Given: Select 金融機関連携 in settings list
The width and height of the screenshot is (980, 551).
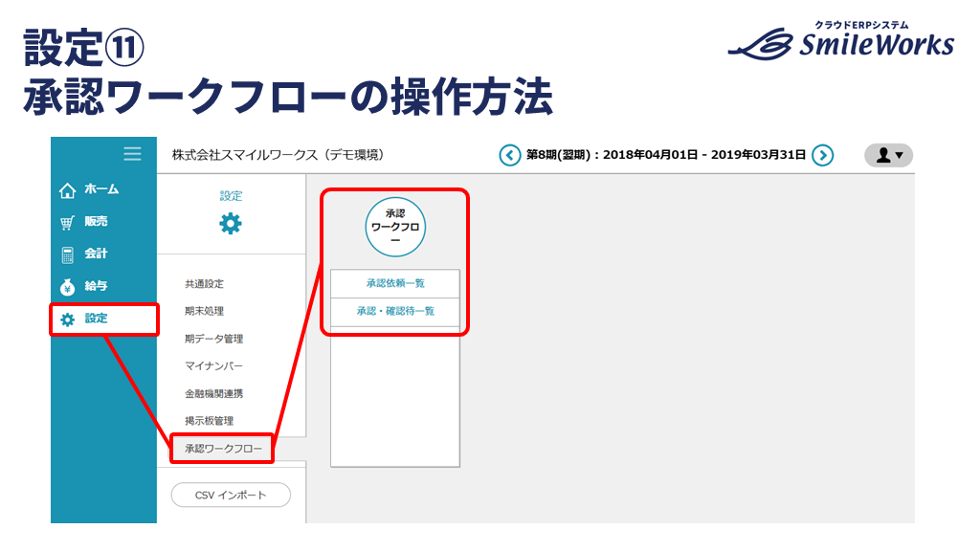Looking at the screenshot, I should click(x=213, y=393).
